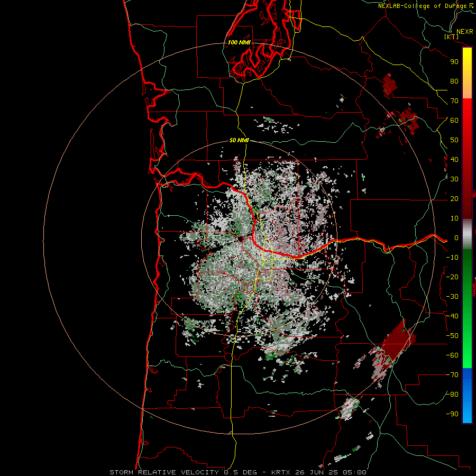Click the [KT] units label
This screenshot has width=476, height=476.
click(452, 37)
